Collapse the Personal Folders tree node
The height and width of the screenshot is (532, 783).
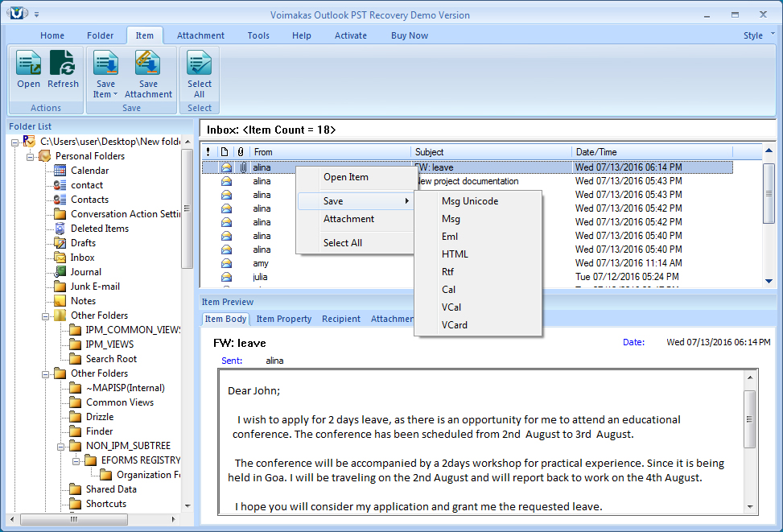(30, 155)
